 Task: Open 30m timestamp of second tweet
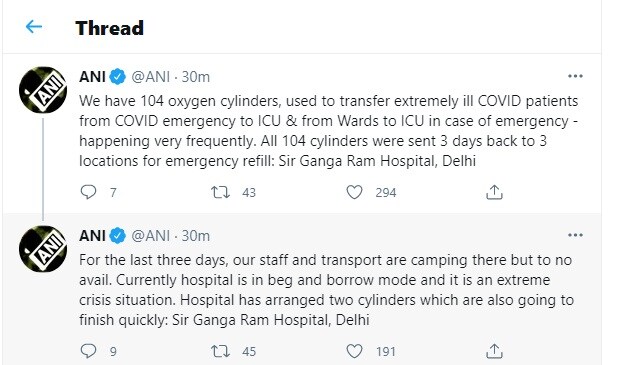195,236
